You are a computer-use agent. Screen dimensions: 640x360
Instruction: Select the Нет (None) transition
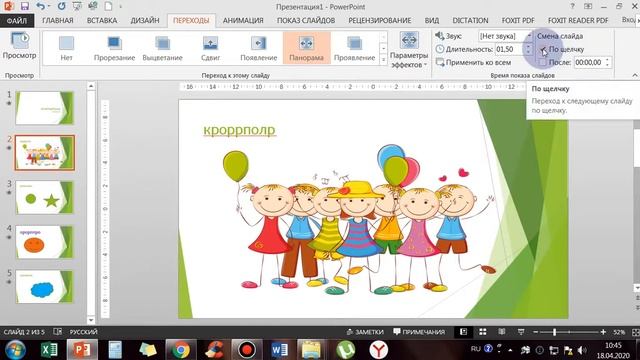click(x=66, y=48)
